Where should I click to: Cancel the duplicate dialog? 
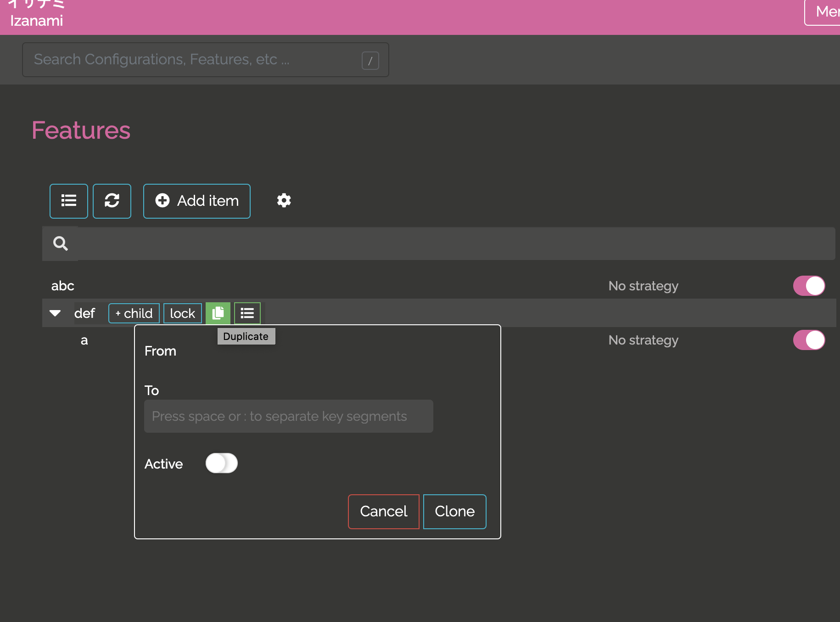tap(383, 511)
